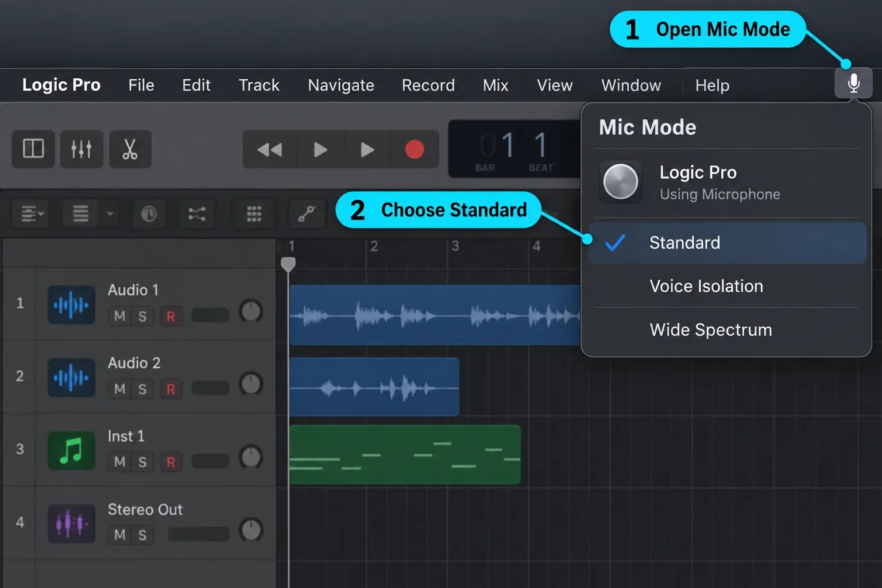Image resolution: width=882 pixels, height=588 pixels.
Task: Click the Flex routing toolbar icon
Action: 197,214
